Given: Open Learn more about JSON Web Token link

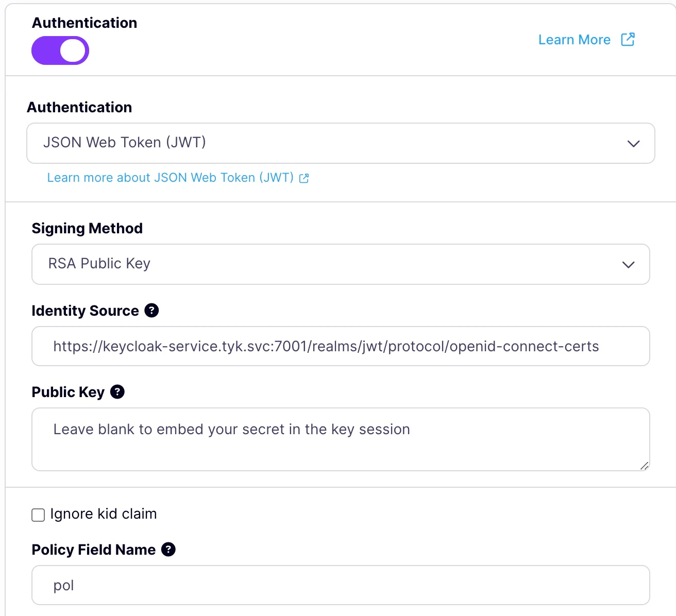Looking at the screenshot, I should [x=170, y=177].
